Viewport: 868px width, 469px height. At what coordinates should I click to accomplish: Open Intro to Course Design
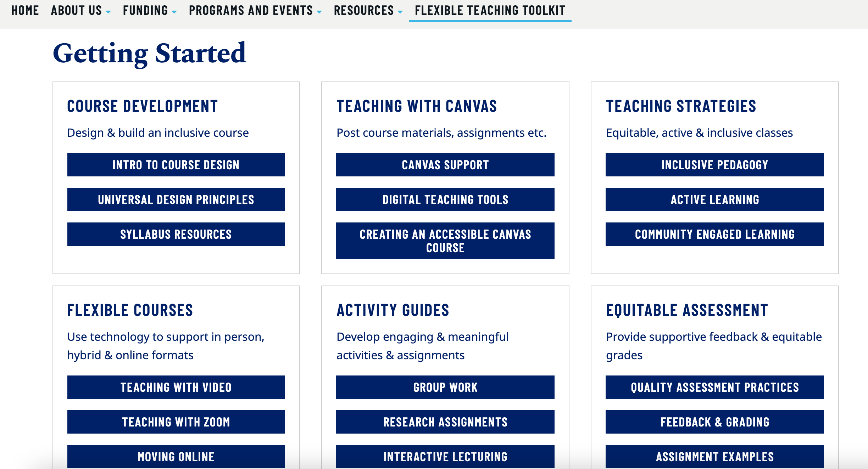(x=176, y=165)
